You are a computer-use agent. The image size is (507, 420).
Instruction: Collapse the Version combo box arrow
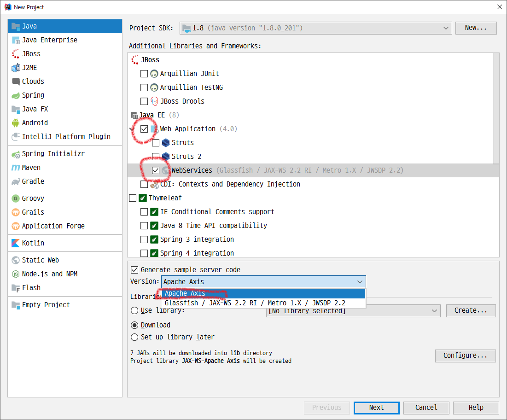(x=360, y=282)
